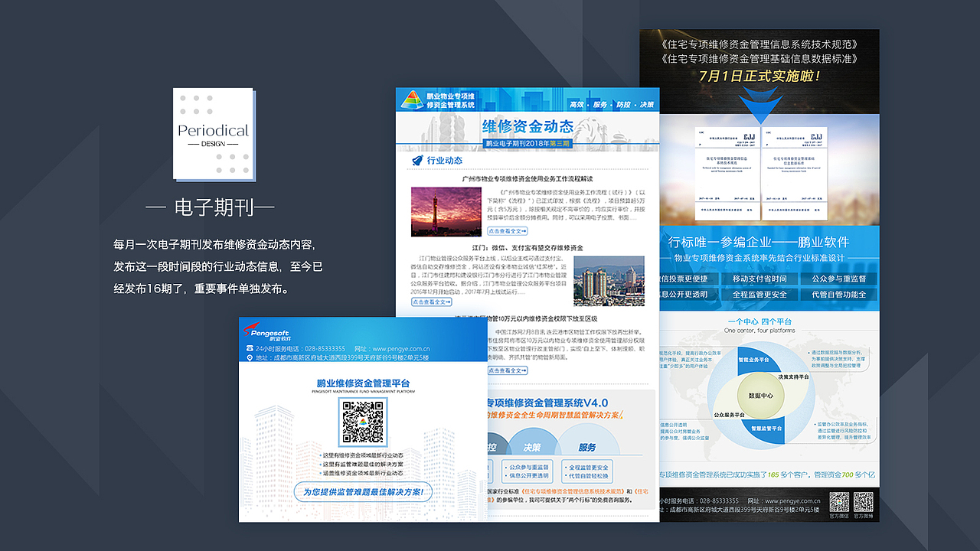The width and height of the screenshot is (980, 551).
Task: Click the 官方微信 QR code at bottom right
Action: (839, 502)
